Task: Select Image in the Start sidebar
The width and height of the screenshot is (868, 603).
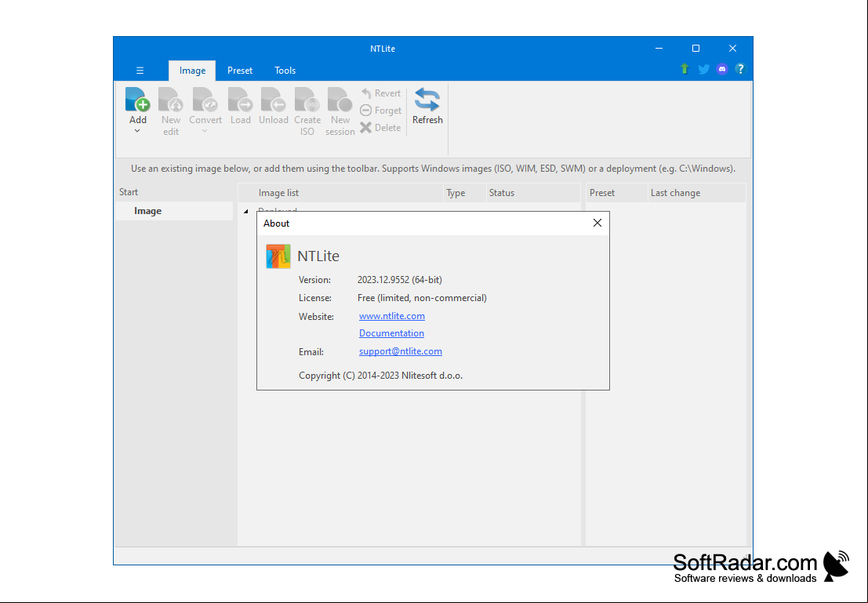Action: [174, 211]
